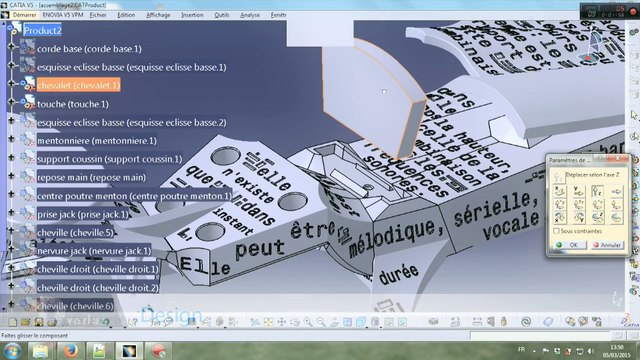Open the Démarrer menu
This screenshot has height=360, width=640.
coord(24,15)
